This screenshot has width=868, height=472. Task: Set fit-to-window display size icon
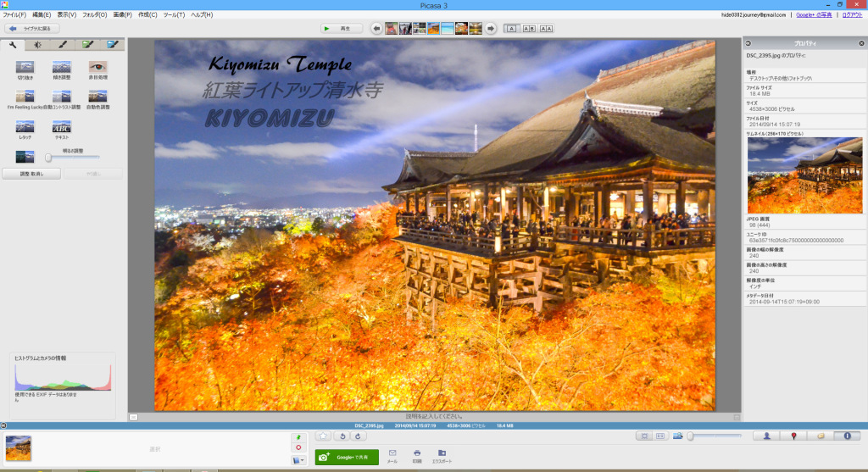644,436
